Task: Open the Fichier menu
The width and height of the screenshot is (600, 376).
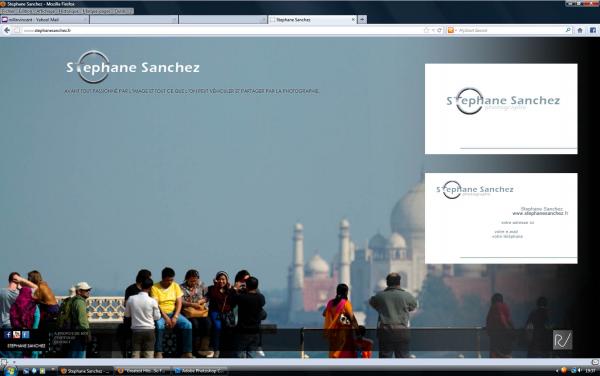Action: [x=8, y=11]
